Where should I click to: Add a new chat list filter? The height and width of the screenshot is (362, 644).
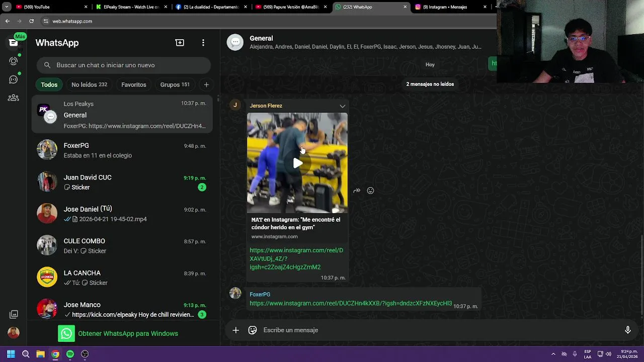[x=206, y=84]
